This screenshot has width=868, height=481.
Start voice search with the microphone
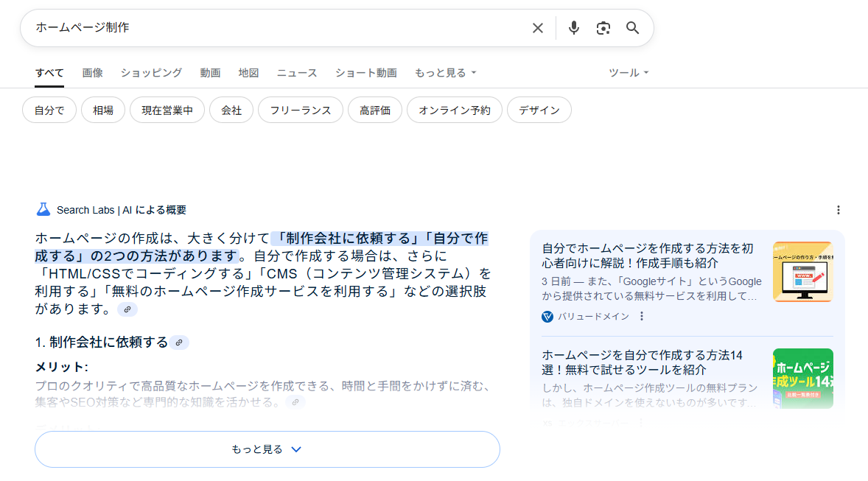(x=574, y=28)
